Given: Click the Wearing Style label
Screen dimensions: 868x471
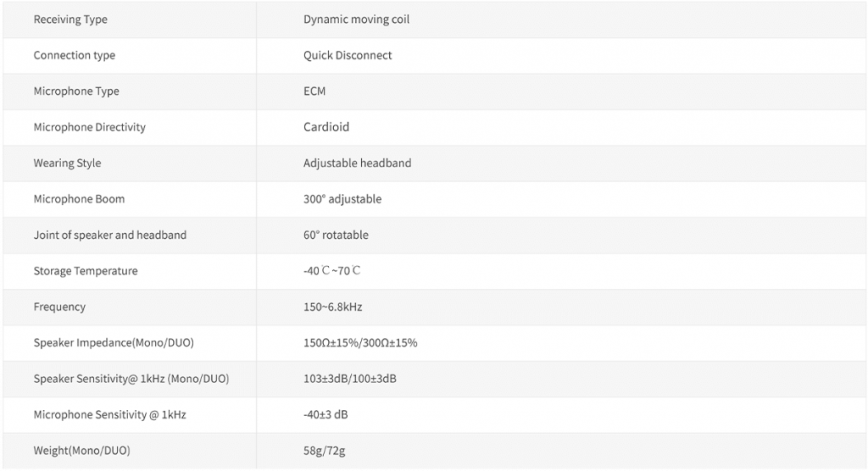Looking at the screenshot, I should 67,163.
